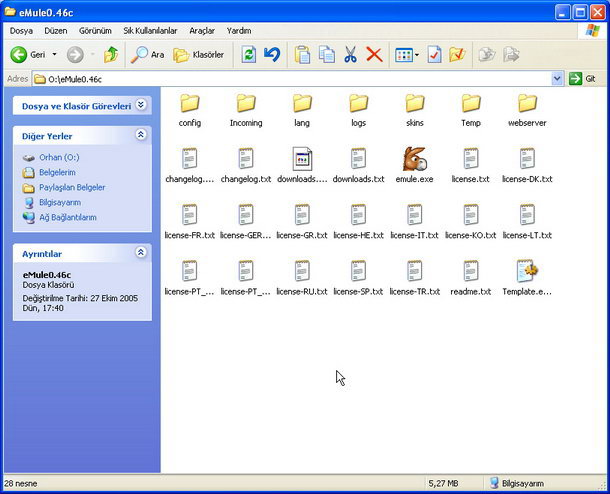
Task: Expand Dosya ve Klasör Görevleri panel
Action: 141,105
